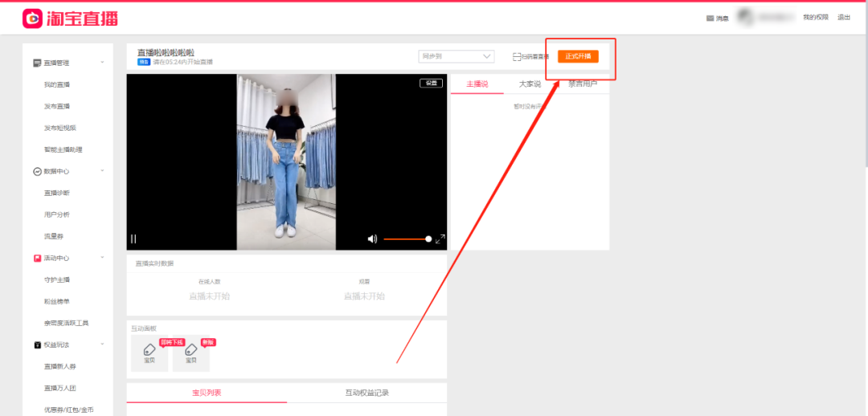Collapse the 直播管理 section chevron
The image size is (868, 416).
click(102, 63)
